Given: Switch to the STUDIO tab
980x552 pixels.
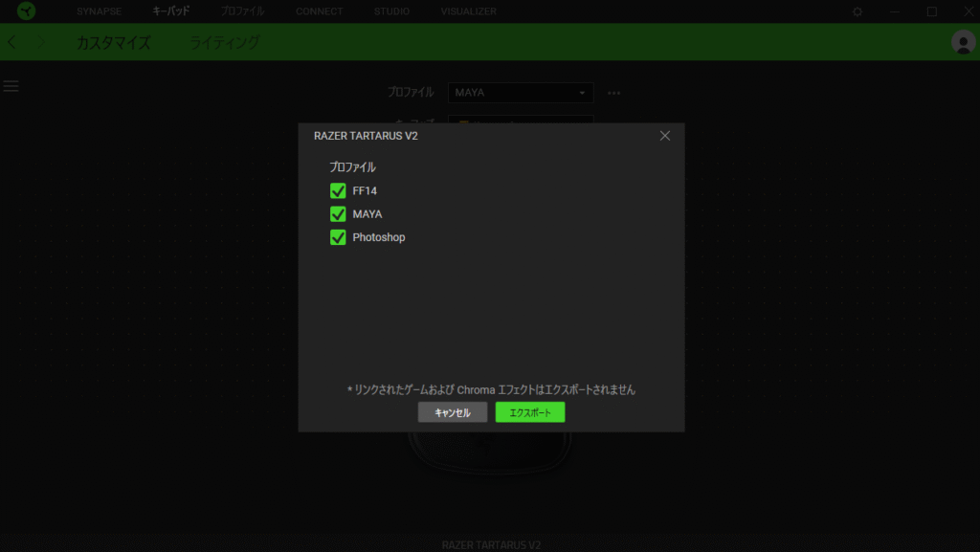Looking at the screenshot, I should tap(391, 11).
